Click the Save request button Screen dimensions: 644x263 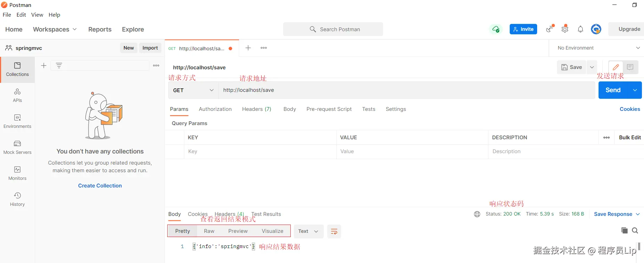coord(572,67)
